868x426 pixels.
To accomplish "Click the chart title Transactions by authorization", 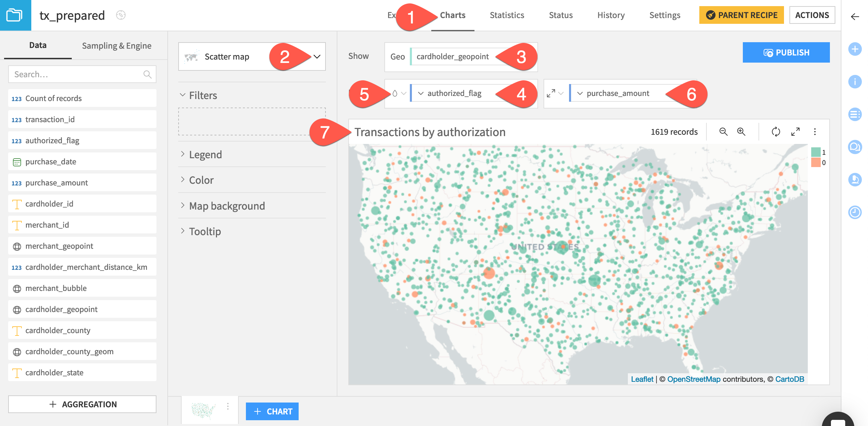I will (x=430, y=132).
